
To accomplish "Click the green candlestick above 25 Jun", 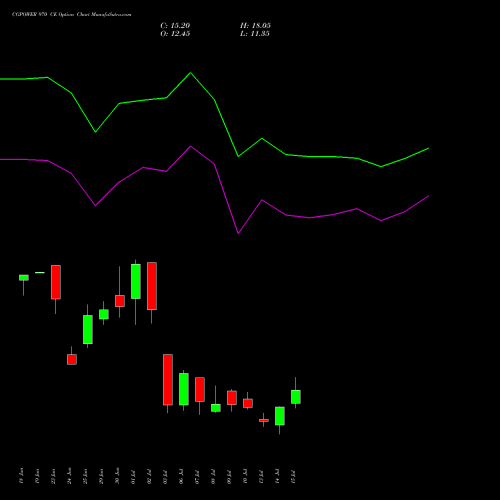I will point(88,329).
